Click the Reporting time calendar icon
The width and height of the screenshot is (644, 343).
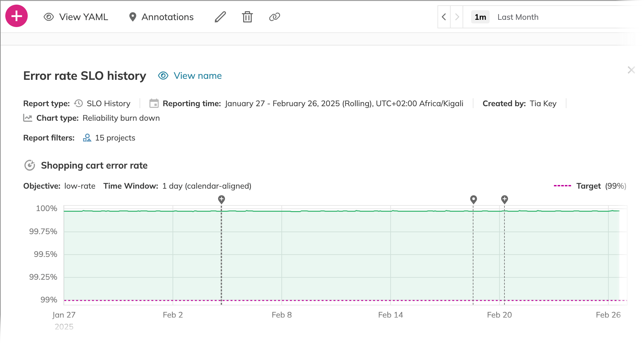click(154, 104)
